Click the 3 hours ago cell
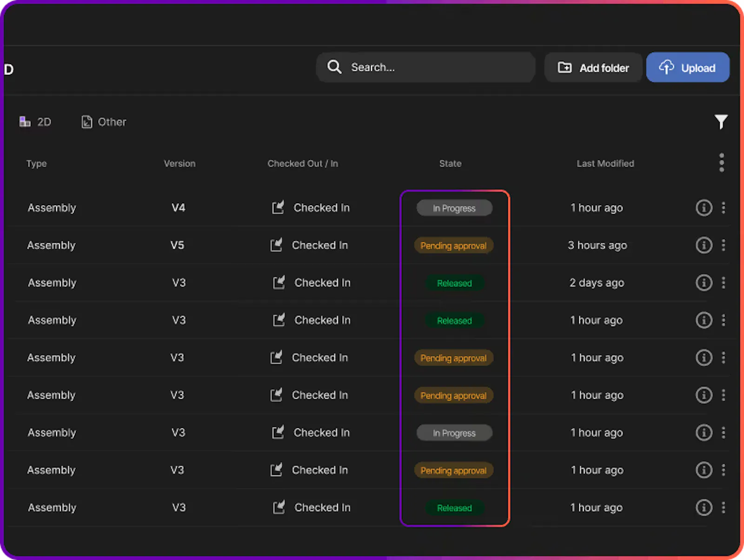 (x=598, y=245)
